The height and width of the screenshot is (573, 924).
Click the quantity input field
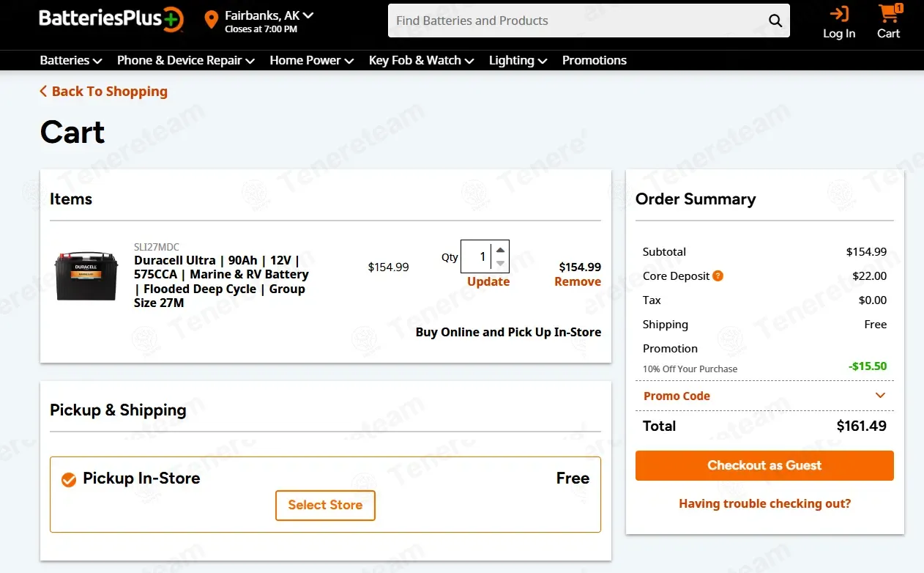coord(477,256)
